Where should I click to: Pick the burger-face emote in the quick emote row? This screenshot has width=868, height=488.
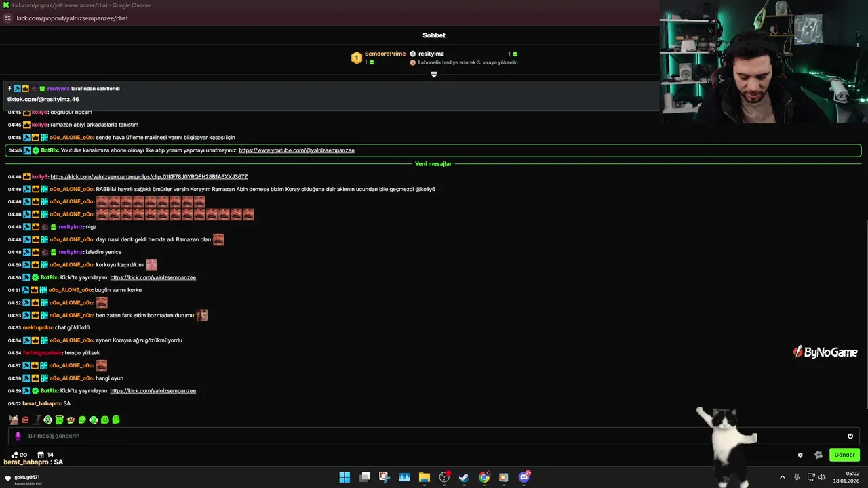point(71,420)
